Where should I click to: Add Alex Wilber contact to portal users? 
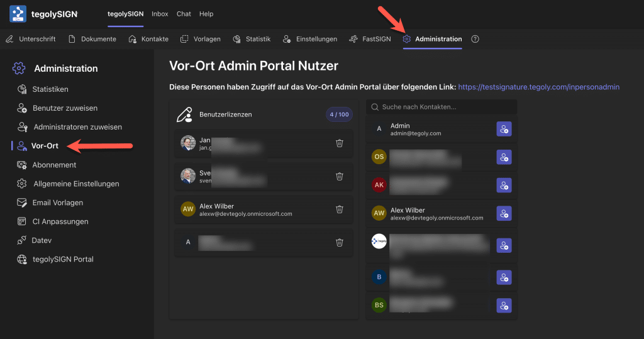[504, 214]
